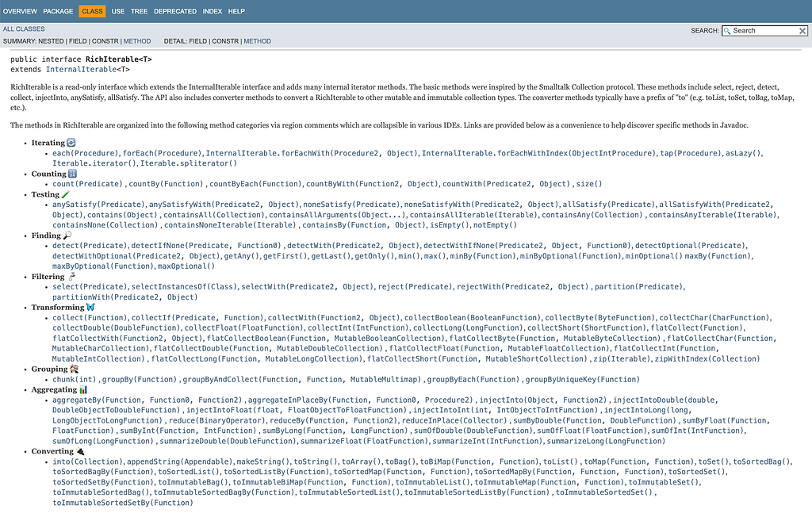The image size is (812, 513).
Task: Open the toSortedSet() method link
Action: (x=697, y=472)
